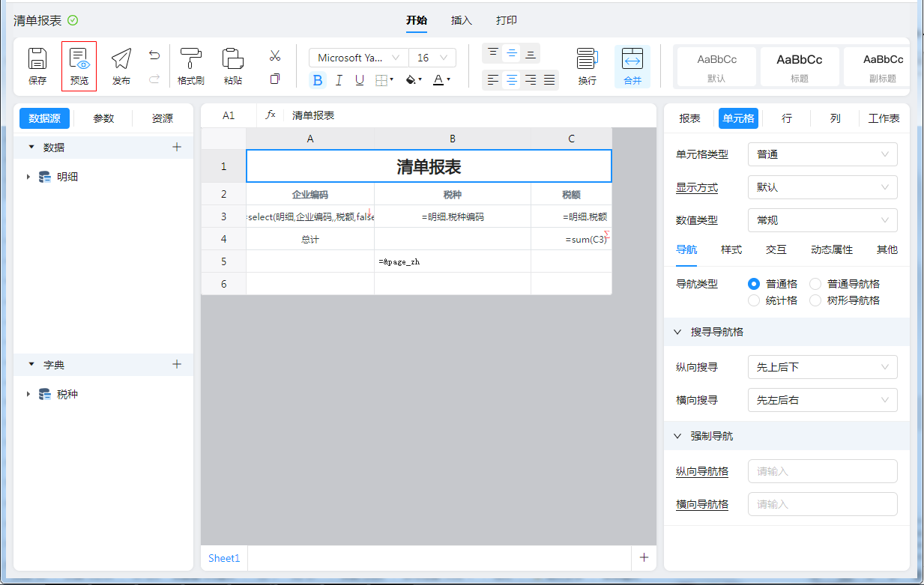
Task: Open the 显示方式 dropdown
Action: tap(822, 187)
